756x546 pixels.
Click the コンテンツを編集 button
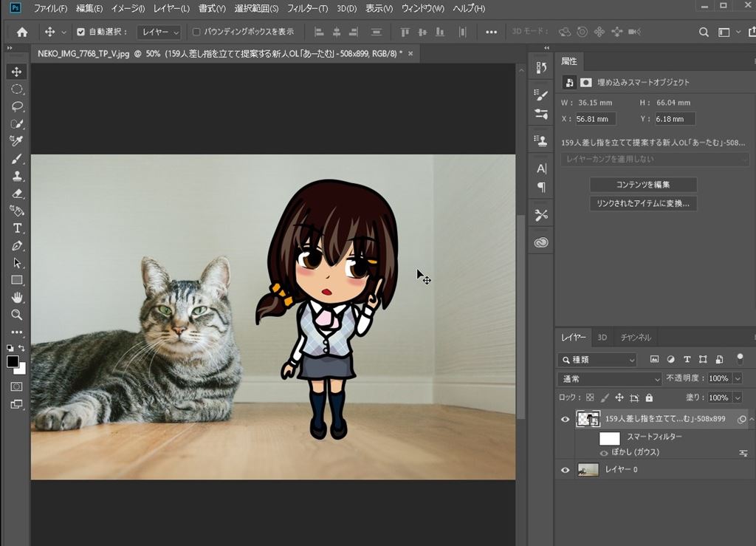click(x=643, y=185)
